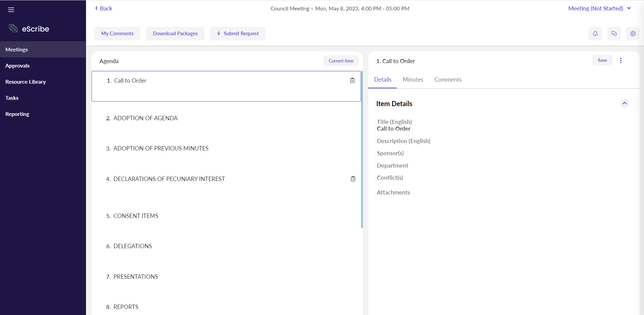Open the settings gear icon
The width and height of the screenshot is (644, 315).
pos(633,34)
